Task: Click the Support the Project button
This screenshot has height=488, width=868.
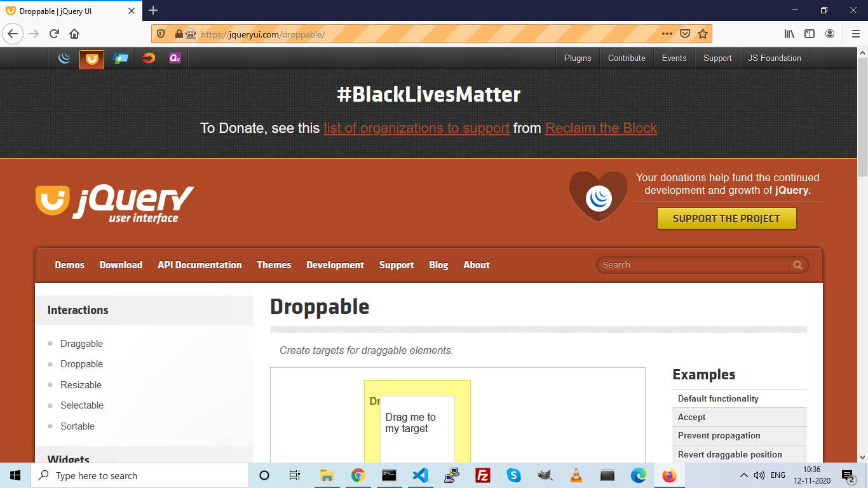Action: 726,219
